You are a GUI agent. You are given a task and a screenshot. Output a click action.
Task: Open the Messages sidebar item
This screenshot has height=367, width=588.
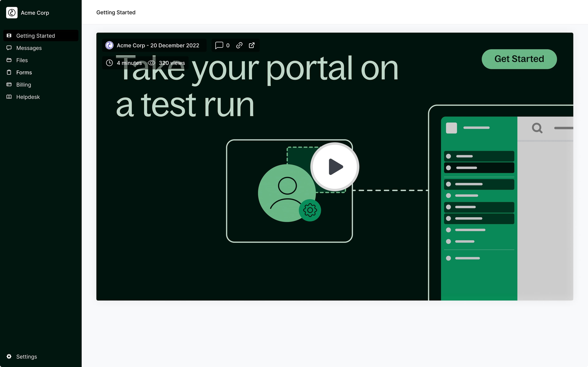29,48
